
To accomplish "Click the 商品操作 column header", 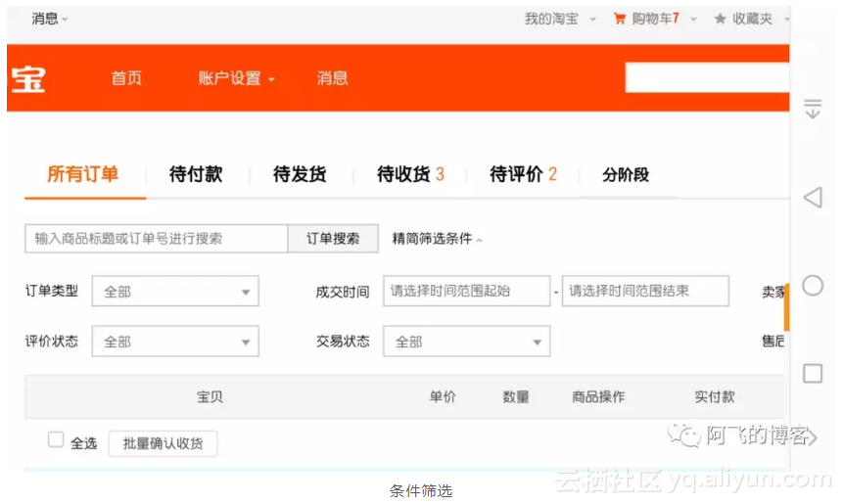I will coord(598,397).
